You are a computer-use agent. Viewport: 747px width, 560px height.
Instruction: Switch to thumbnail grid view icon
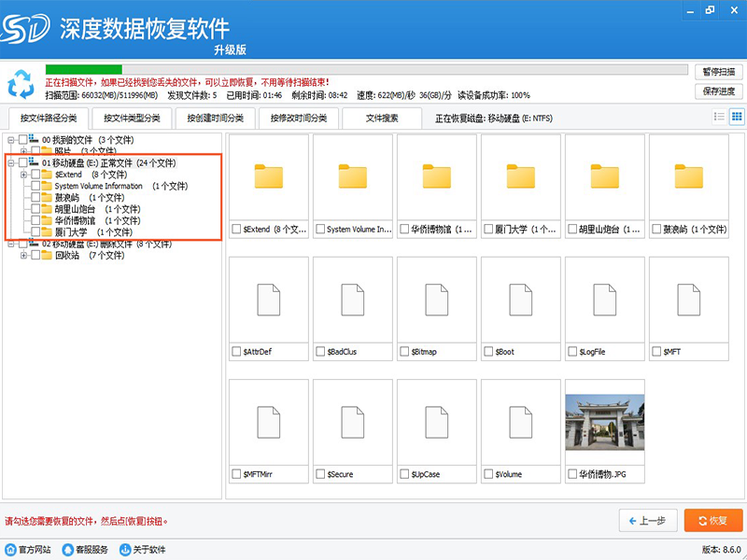coord(736,117)
